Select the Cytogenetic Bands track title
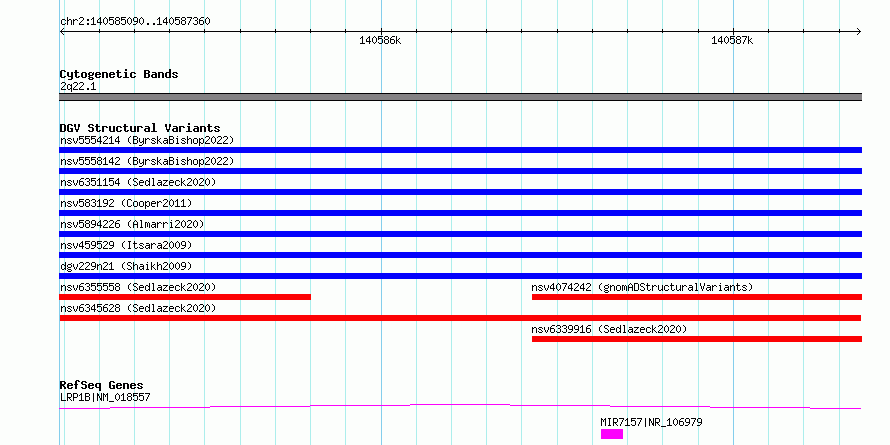The width and height of the screenshot is (890, 445). (x=119, y=74)
